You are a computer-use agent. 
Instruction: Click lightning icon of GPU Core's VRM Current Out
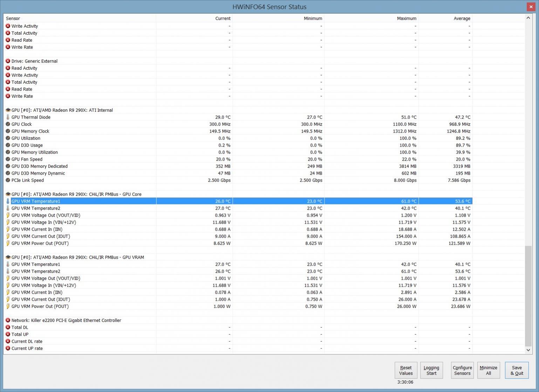coord(8,236)
